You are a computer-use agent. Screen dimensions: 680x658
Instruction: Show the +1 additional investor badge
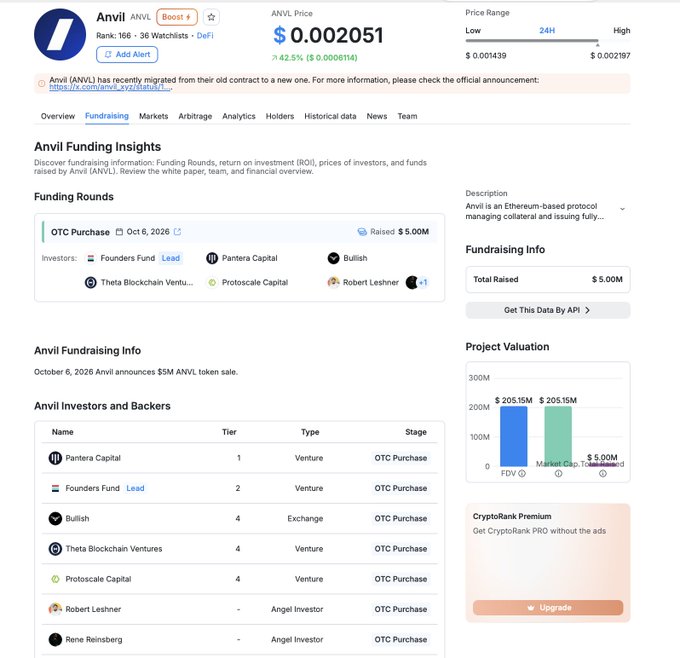point(423,282)
